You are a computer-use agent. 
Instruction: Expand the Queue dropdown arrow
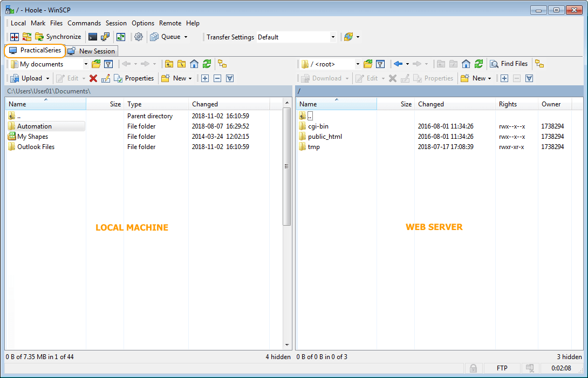(186, 37)
